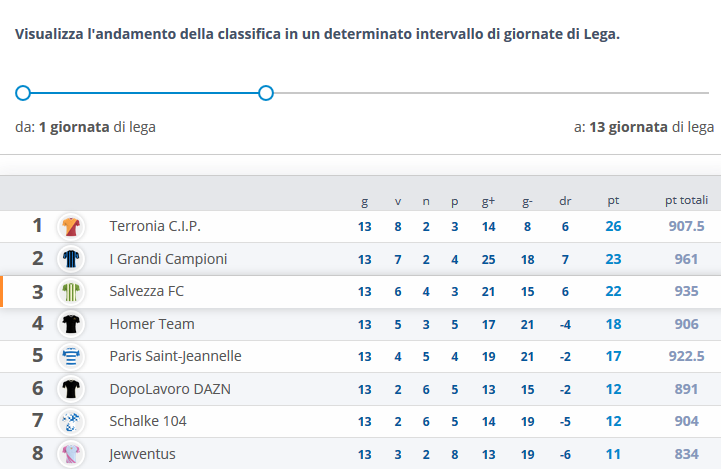This screenshot has height=469, width=721.
Task: Click the I Grandi Campioni striped jersey icon
Action: tap(71, 259)
